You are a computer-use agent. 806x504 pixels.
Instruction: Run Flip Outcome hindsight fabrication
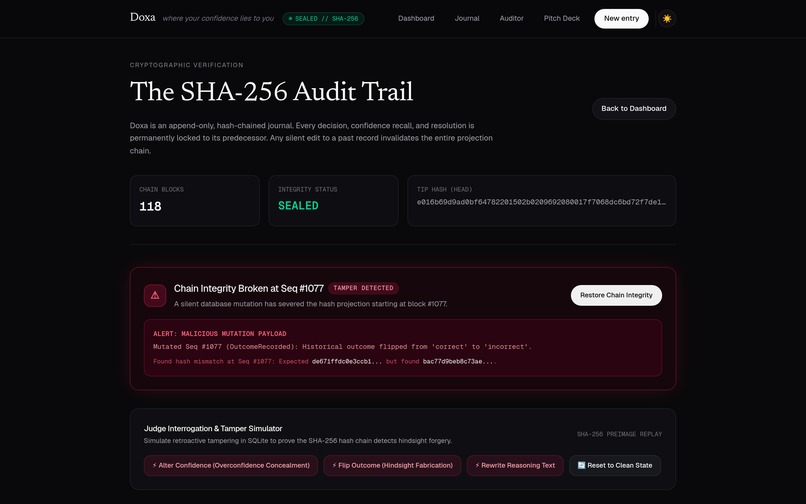[392, 465]
